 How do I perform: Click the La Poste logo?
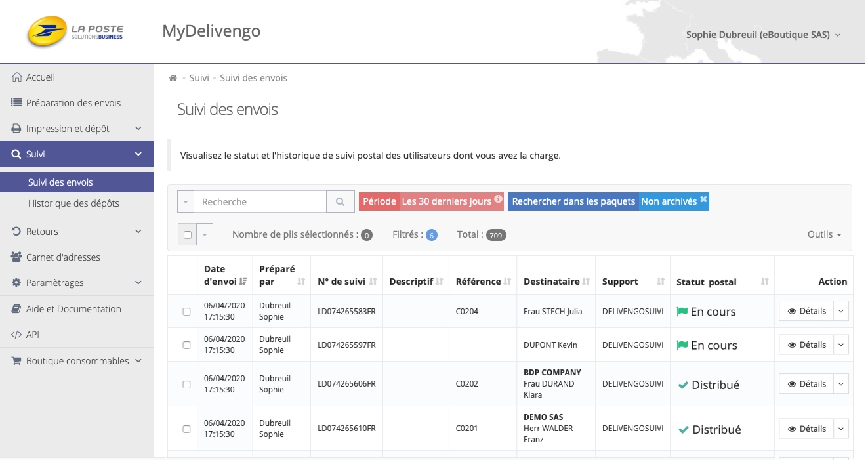pyautogui.click(x=75, y=31)
